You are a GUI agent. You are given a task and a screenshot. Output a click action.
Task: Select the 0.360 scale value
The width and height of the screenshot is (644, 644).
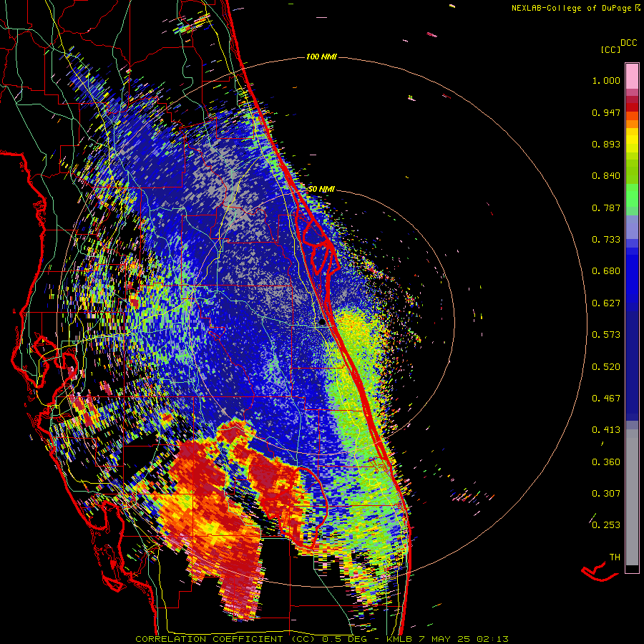coord(606,462)
